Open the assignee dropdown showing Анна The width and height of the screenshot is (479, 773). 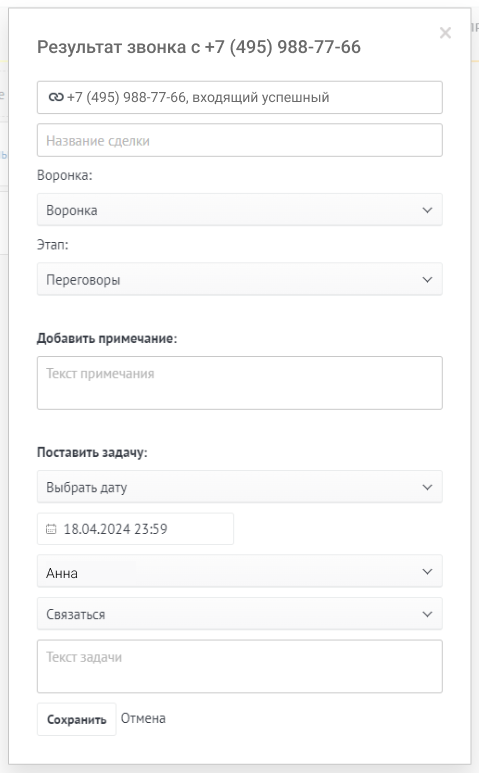[x=240, y=571]
